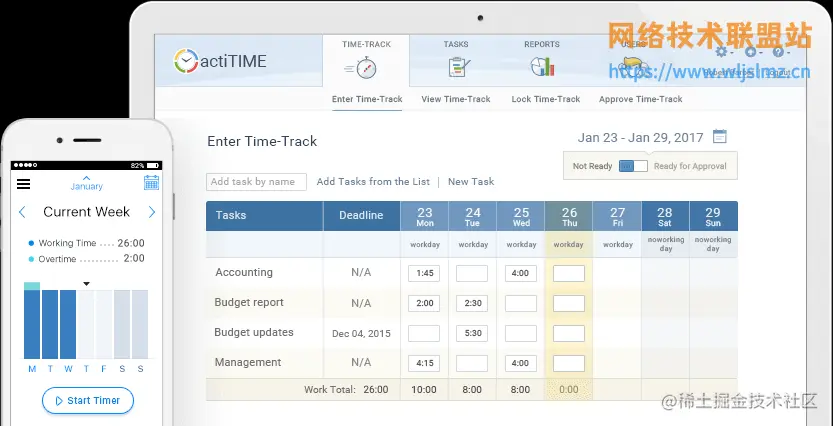The height and width of the screenshot is (426, 833).
Task: Open the plus create-new menu
Action: [x=750, y=52]
